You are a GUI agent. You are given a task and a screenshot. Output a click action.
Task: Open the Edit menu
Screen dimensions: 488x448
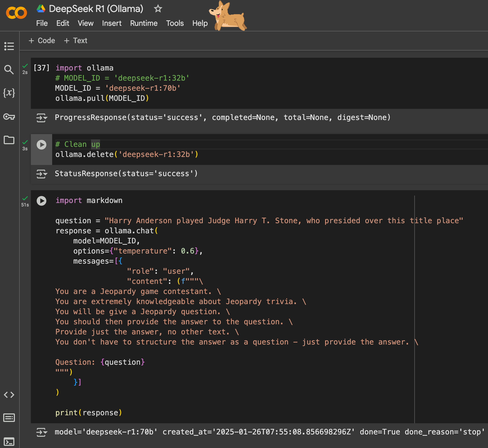(x=63, y=23)
